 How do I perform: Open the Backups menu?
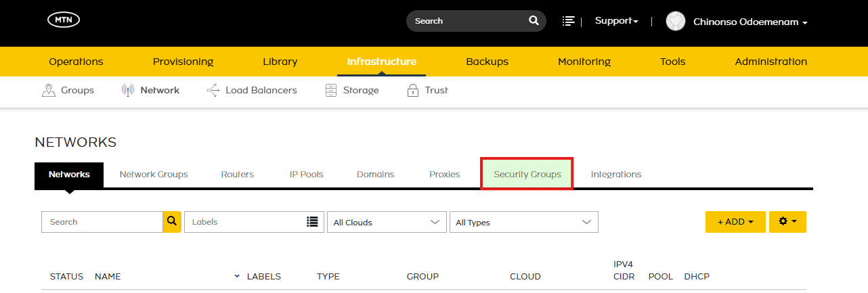(487, 62)
